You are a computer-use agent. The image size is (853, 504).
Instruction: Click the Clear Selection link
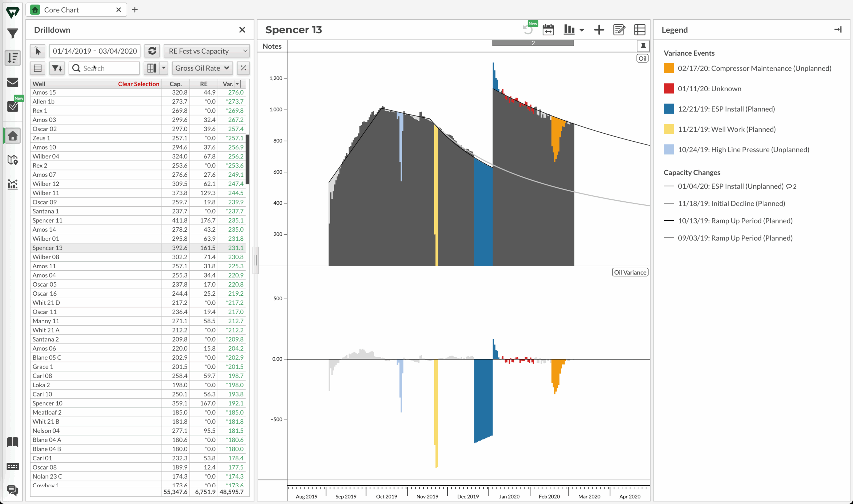138,84
